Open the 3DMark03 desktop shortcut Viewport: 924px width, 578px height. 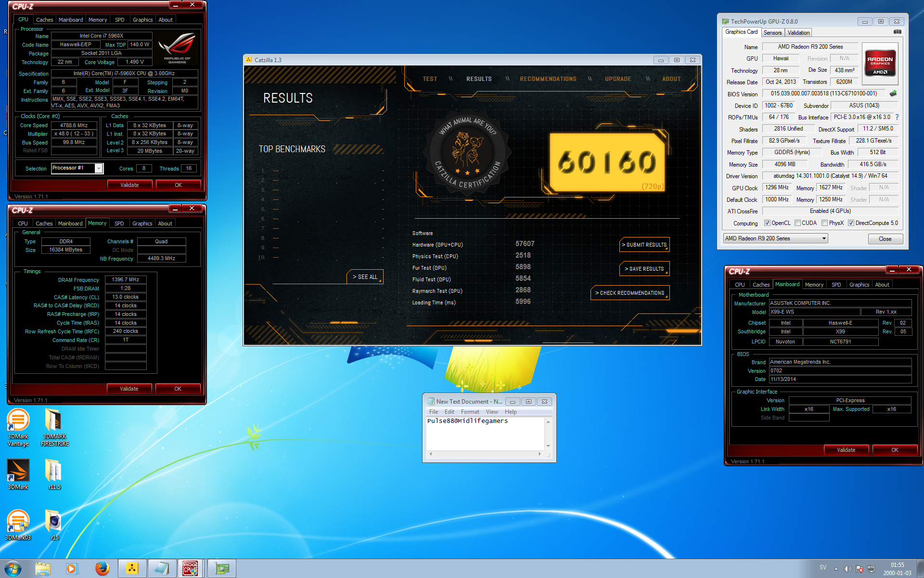coord(18,525)
